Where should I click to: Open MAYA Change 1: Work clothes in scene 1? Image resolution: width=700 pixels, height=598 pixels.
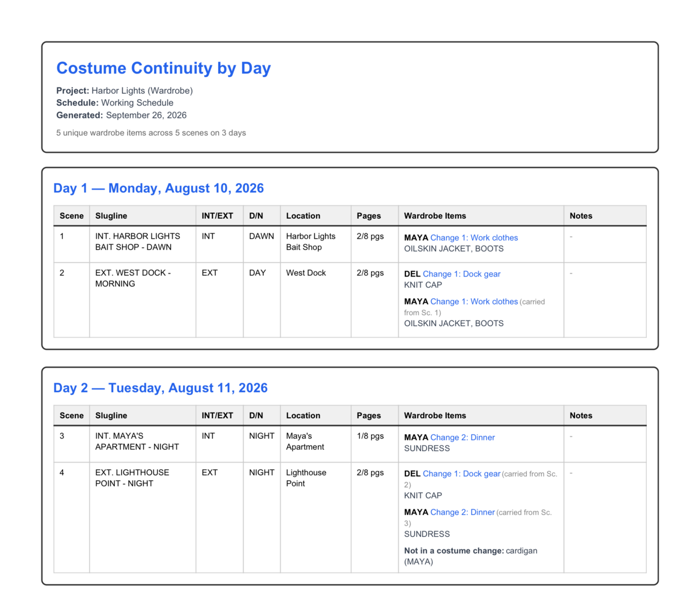pos(461,237)
